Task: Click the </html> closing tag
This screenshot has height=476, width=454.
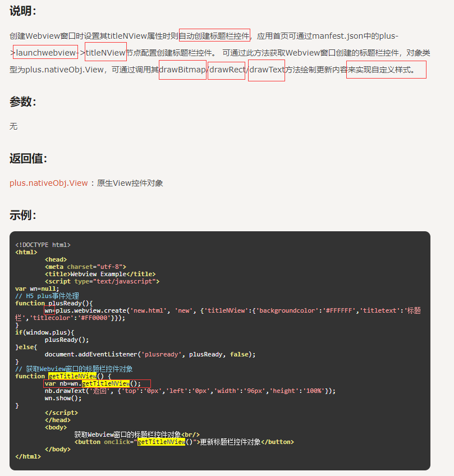Action: [x=28, y=456]
